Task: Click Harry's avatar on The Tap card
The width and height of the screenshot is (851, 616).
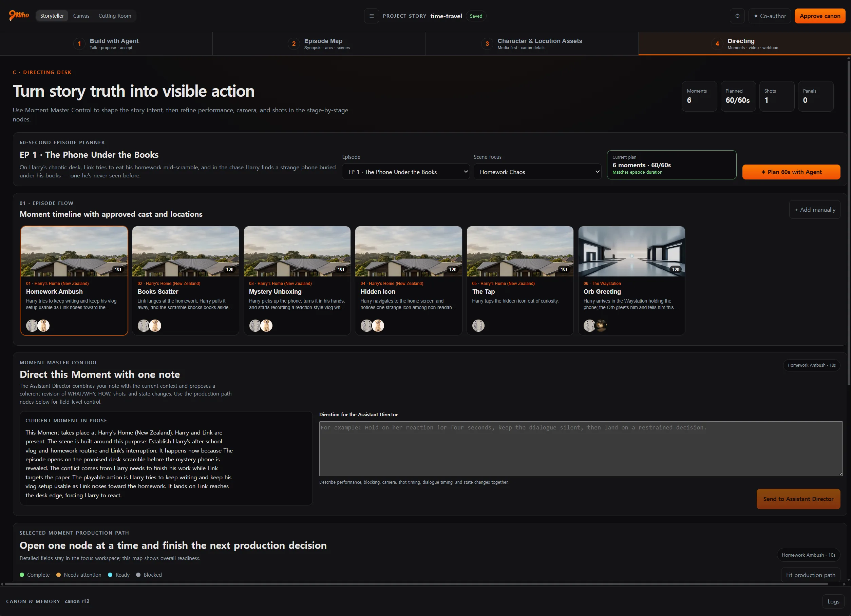Action: 478,325
